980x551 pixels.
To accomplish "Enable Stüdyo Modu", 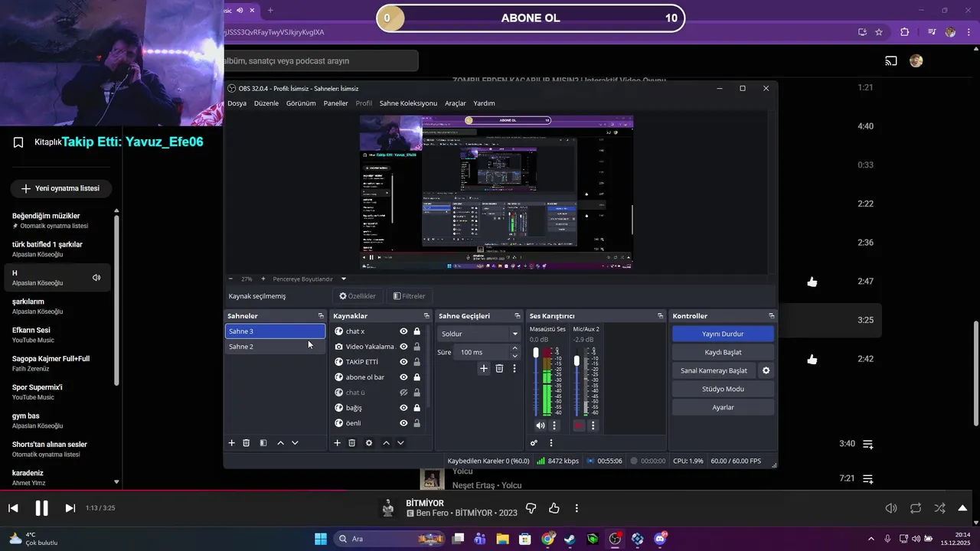I will (723, 389).
